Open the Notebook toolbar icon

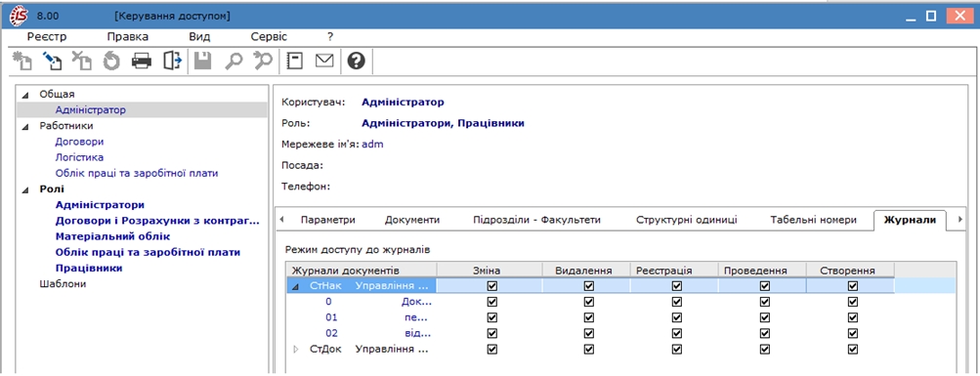click(294, 61)
